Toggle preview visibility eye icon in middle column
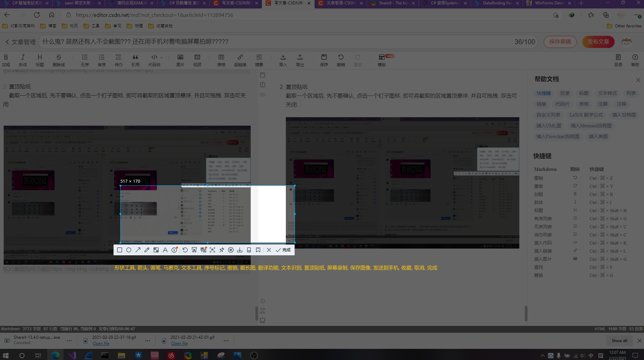Screen dimensions: 644x360 pyautogui.click(x=263, y=95)
